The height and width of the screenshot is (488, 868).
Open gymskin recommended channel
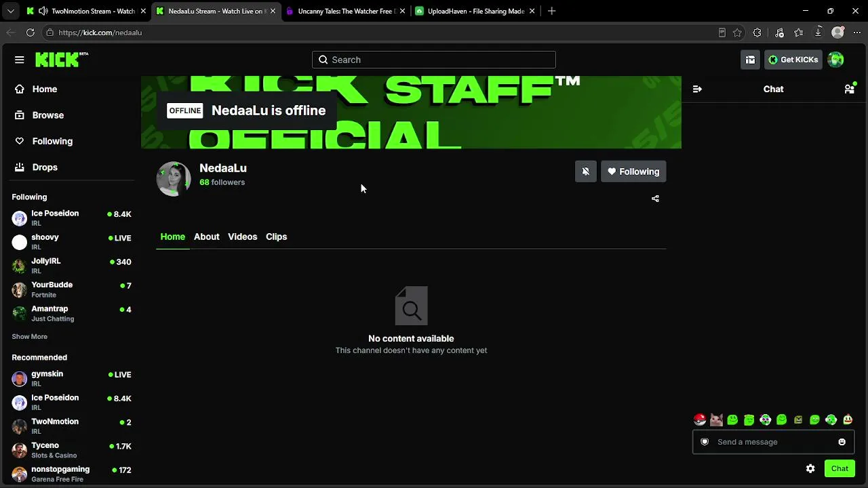click(x=71, y=378)
